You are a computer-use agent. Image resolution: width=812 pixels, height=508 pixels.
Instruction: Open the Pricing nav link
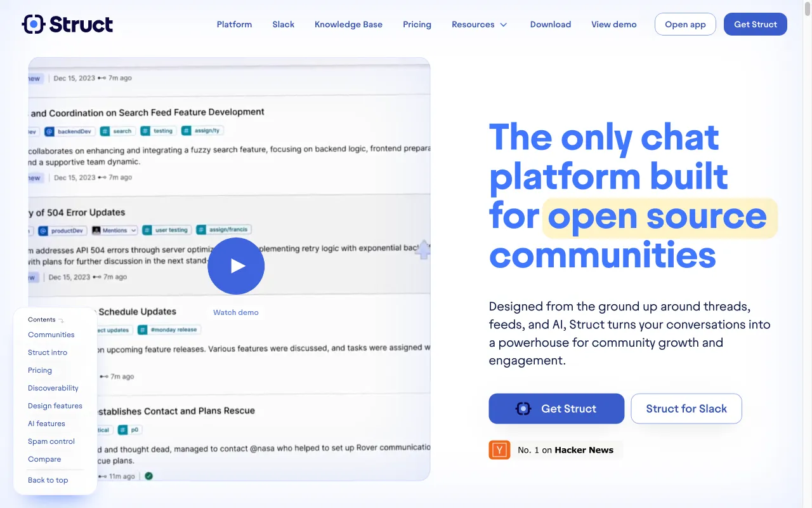417,24
